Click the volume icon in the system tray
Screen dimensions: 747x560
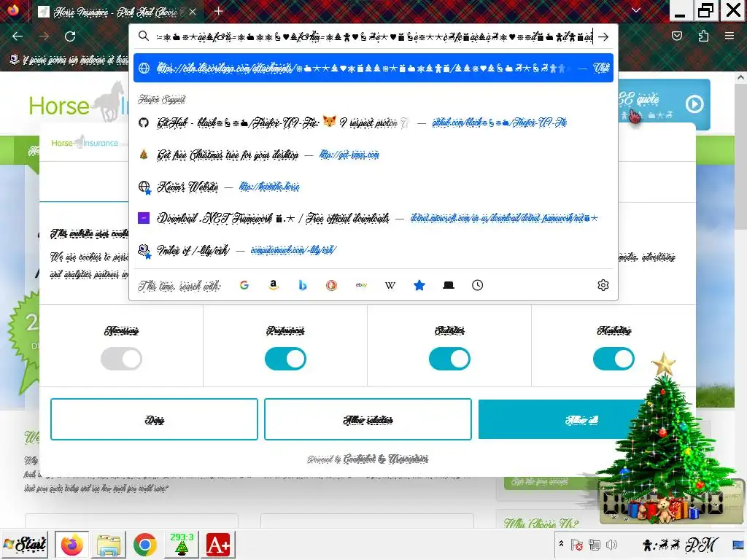(611, 544)
